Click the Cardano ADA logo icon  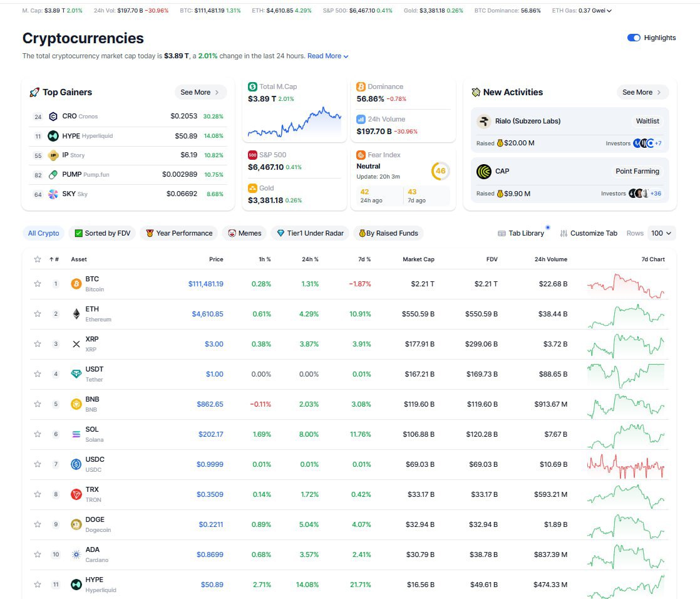click(76, 555)
